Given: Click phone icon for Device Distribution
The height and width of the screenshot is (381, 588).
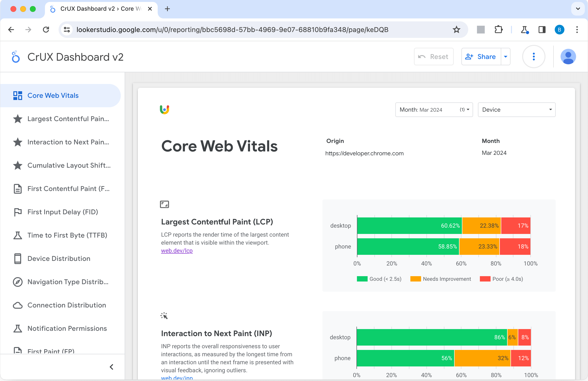Looking at the screenshot, I should [x=17, y=259].
